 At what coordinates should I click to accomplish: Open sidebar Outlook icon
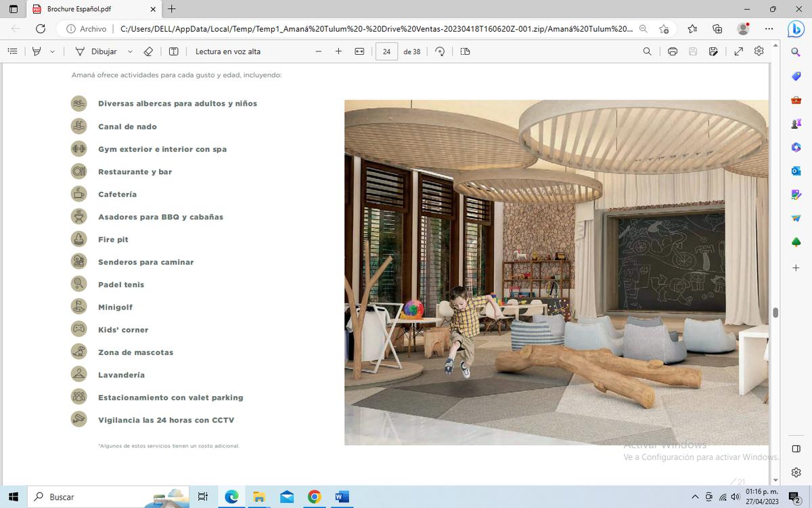tap(796, 171)
